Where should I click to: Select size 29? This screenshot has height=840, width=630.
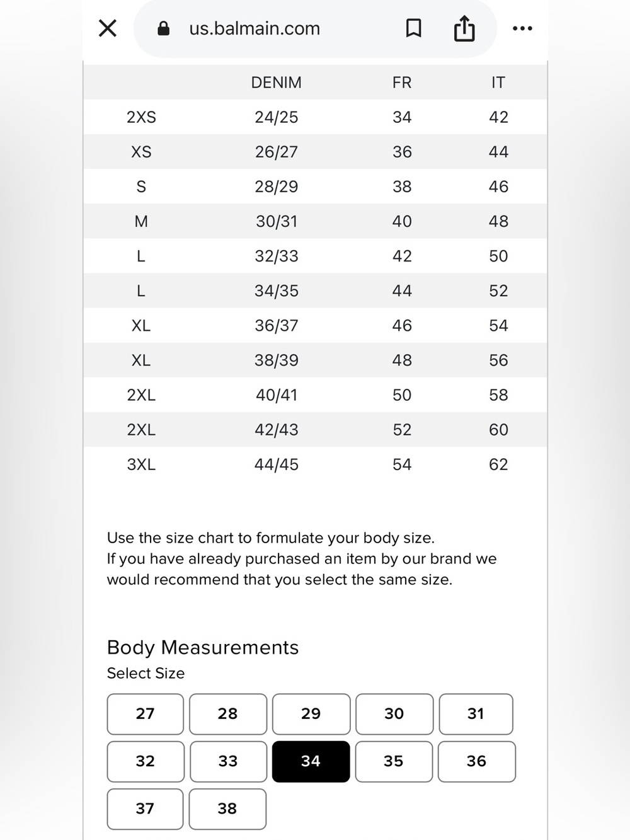(311, 714)
